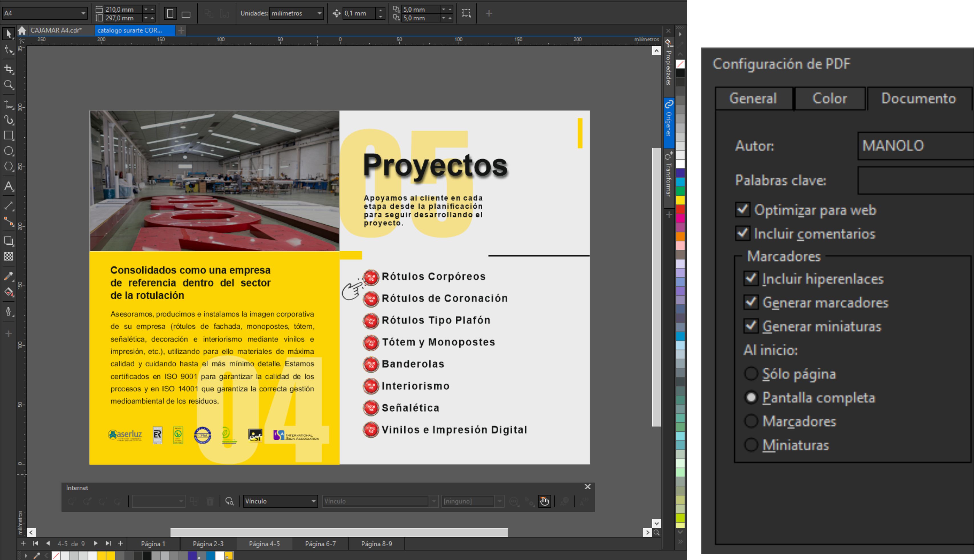Open the [ninguno] target dropdown
974x560 pixels.
(499, 501)
